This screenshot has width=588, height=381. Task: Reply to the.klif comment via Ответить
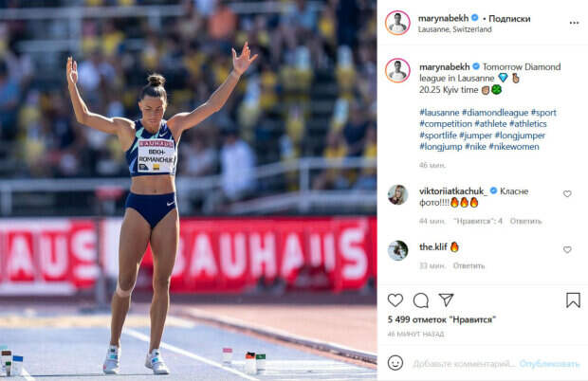click(x=469, y=265)
